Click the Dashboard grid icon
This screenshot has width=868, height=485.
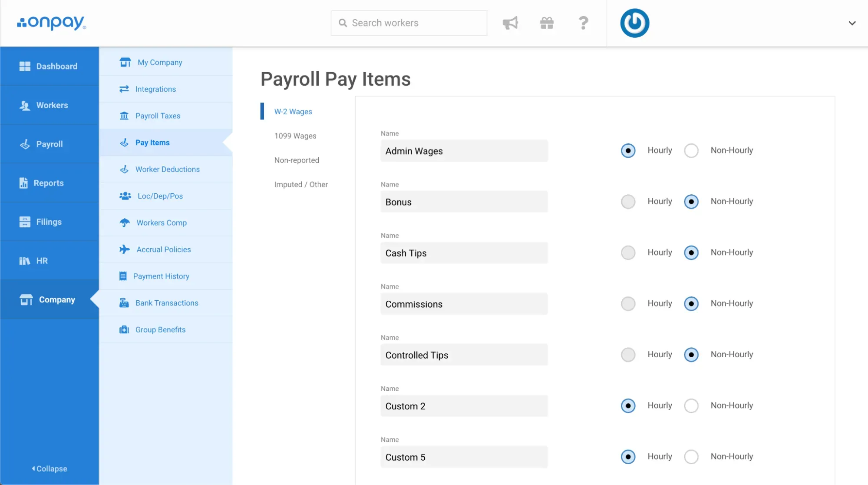tap(25, 66)
